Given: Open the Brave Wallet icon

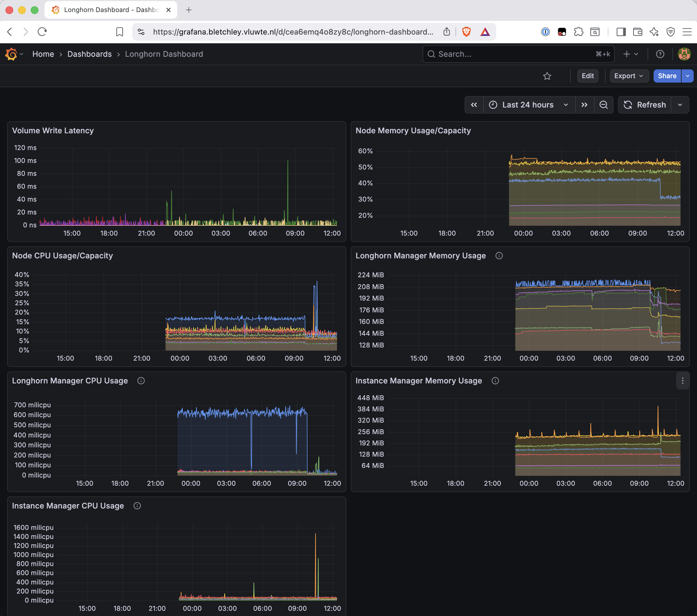Looking at the screenshot, I should click(637, 32).
